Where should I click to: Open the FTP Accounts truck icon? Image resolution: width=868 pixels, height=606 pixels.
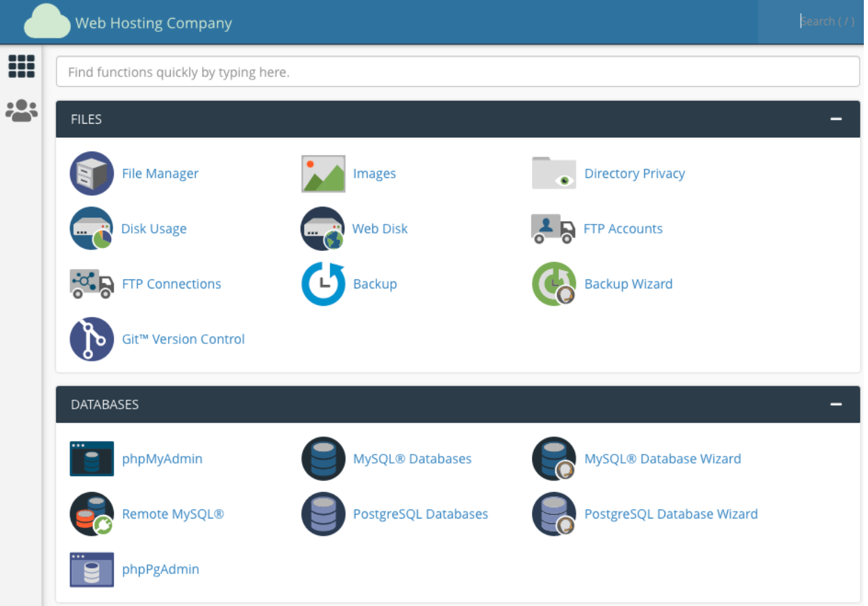[553, 229]
